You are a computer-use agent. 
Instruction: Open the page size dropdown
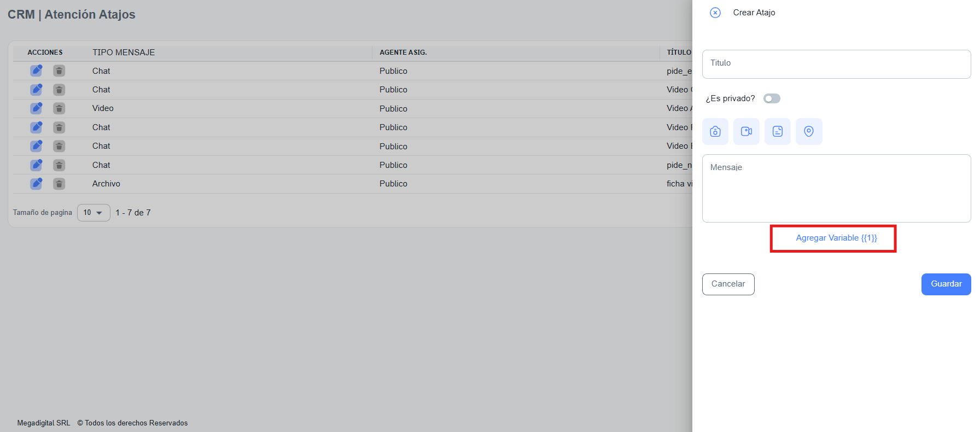tap(94, 213)
